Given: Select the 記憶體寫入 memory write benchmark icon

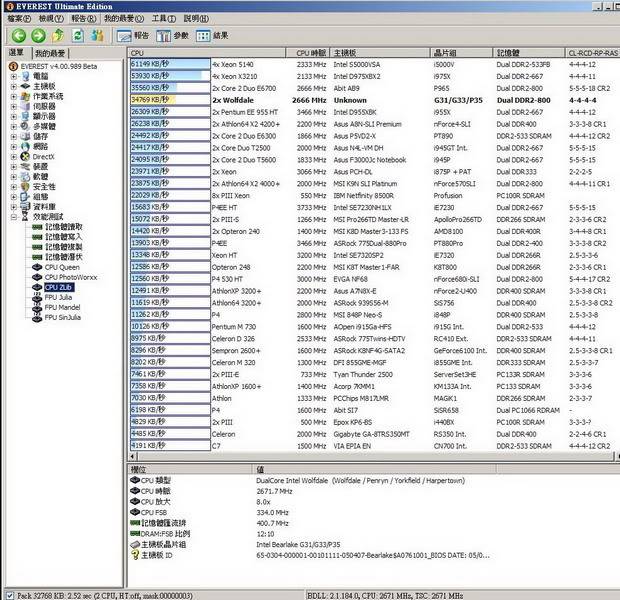Looking at the screenshot, I should (37, 237).
